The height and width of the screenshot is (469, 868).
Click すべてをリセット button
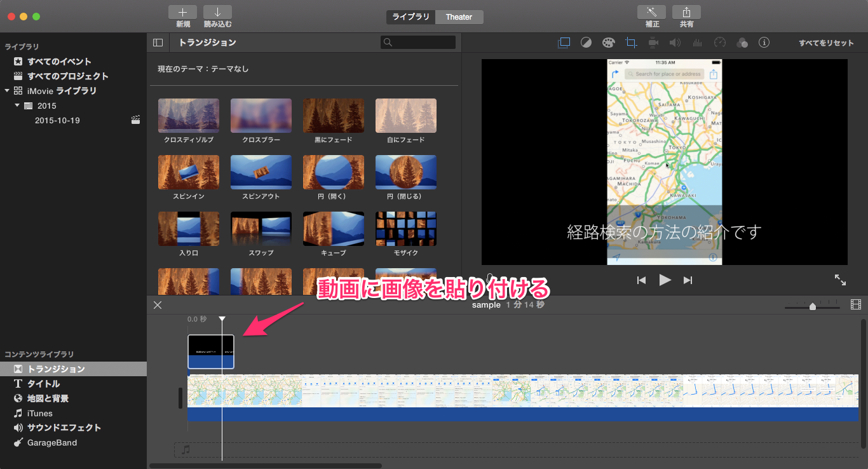coord(827,43)
